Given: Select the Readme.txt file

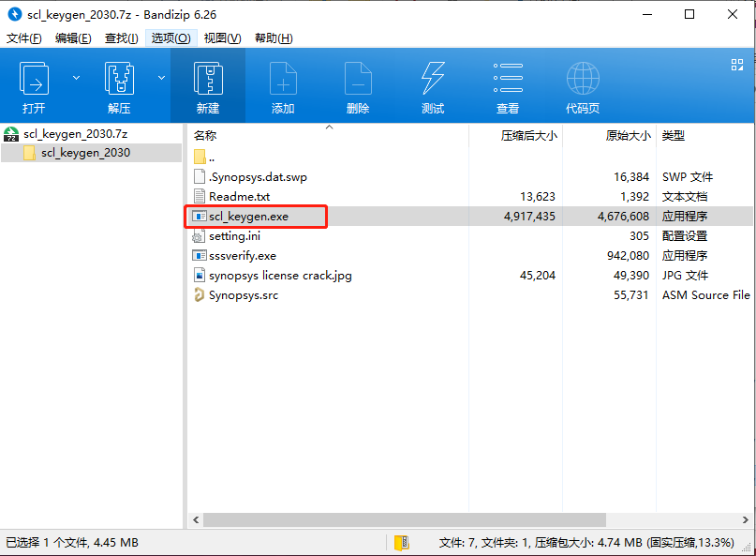Looking at the screenshot, I should pyautogui.click(x=240, y=197).
